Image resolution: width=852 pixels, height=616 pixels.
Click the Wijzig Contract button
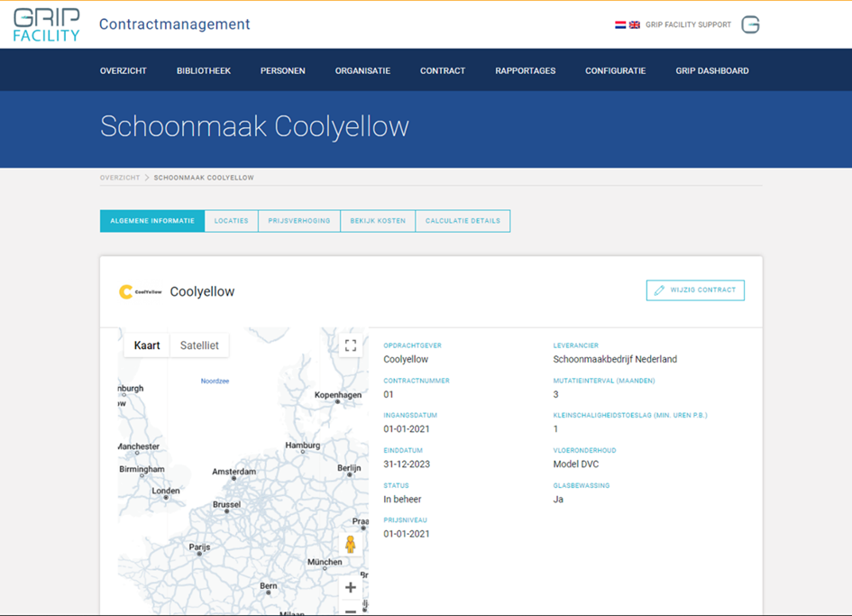point(695,290)
